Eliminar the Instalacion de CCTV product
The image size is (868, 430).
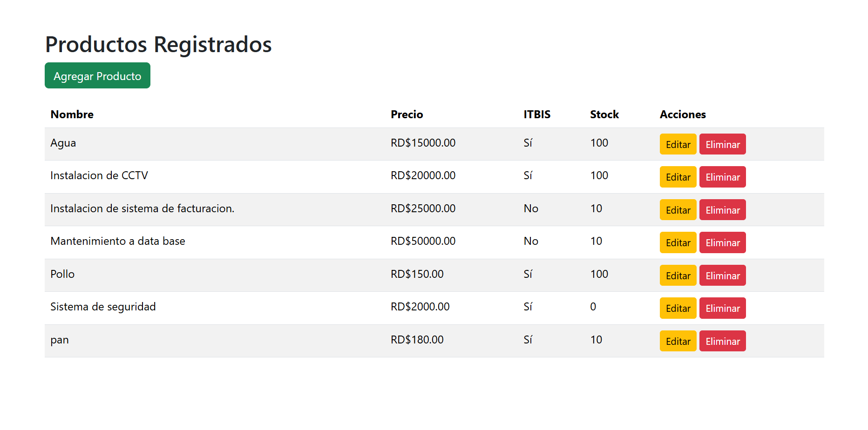click(x=722, y=177)
